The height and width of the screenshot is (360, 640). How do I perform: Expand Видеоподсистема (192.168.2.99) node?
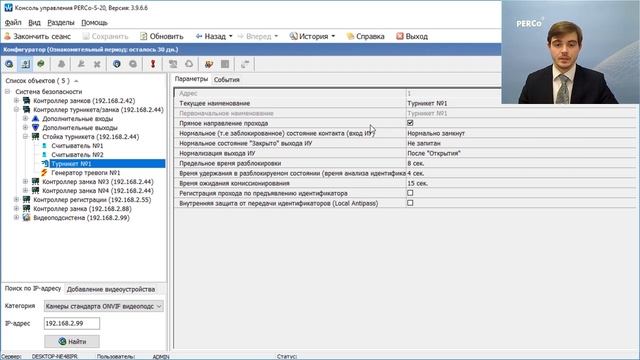pos(16,218)
